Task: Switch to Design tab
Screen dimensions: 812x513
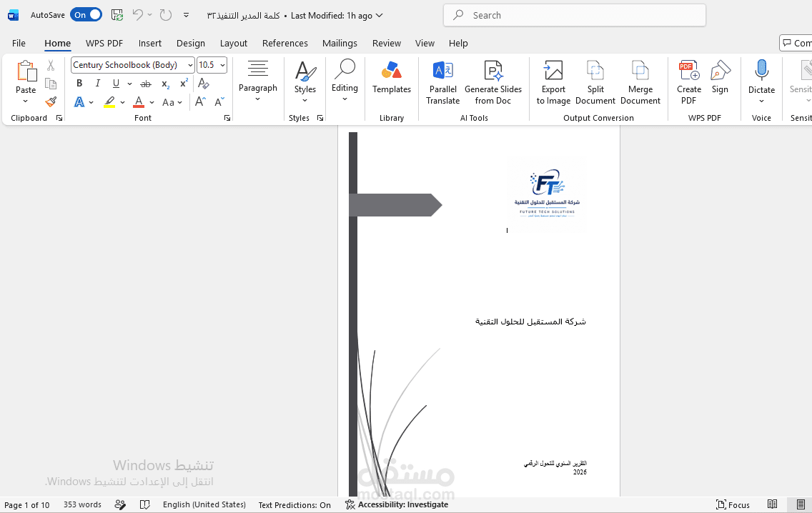Action: click(x=191, y=43)
